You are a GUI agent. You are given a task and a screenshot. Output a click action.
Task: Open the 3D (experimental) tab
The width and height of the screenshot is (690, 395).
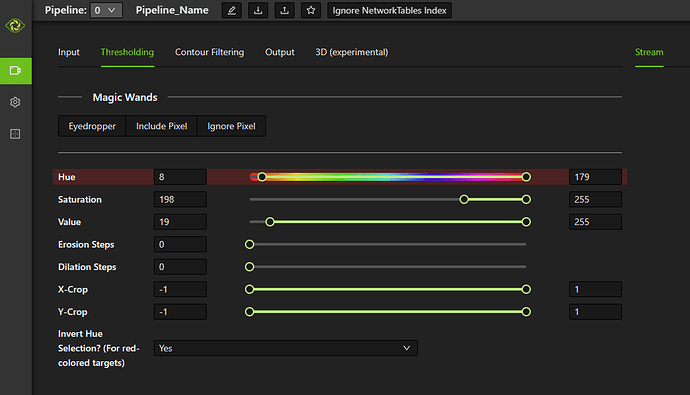352,52
